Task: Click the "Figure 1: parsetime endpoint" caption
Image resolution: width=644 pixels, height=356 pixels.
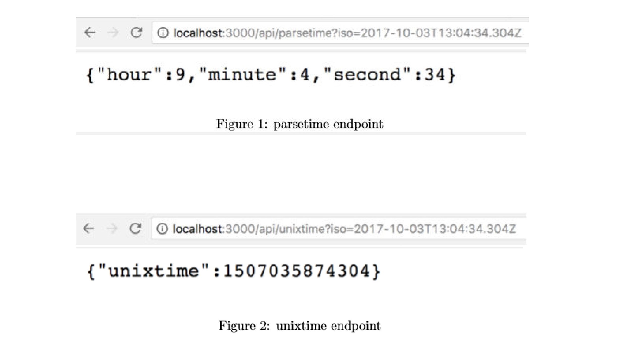Action: point(300,124)
